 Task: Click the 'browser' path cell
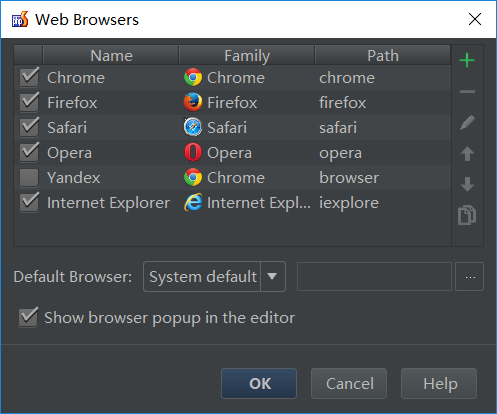[x=383, y=177]
